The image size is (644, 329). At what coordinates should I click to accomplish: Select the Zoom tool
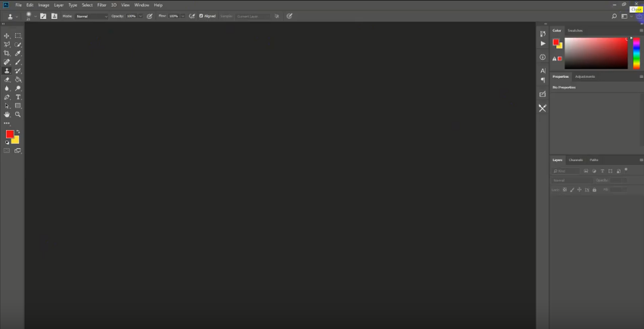(x=18, y=114)
